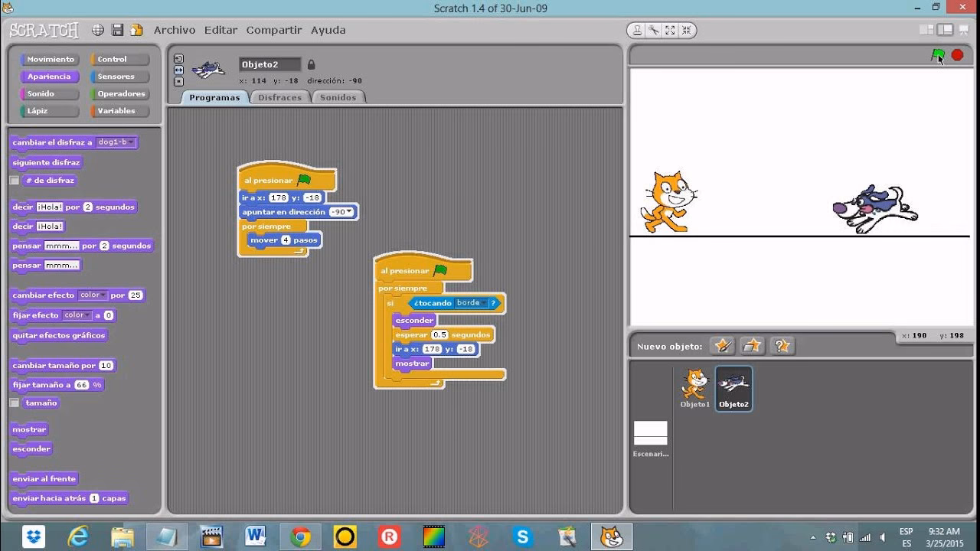The image size is (980, 551).
Task: Click 'quitar efectos gráficos' palette block
Action: click(x=58, y=335)
